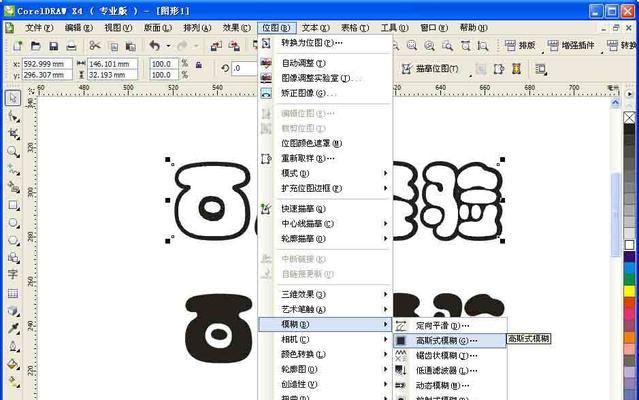Select the Rectangle tool
The image size is (639, 400).
click(x=13, y=205)
